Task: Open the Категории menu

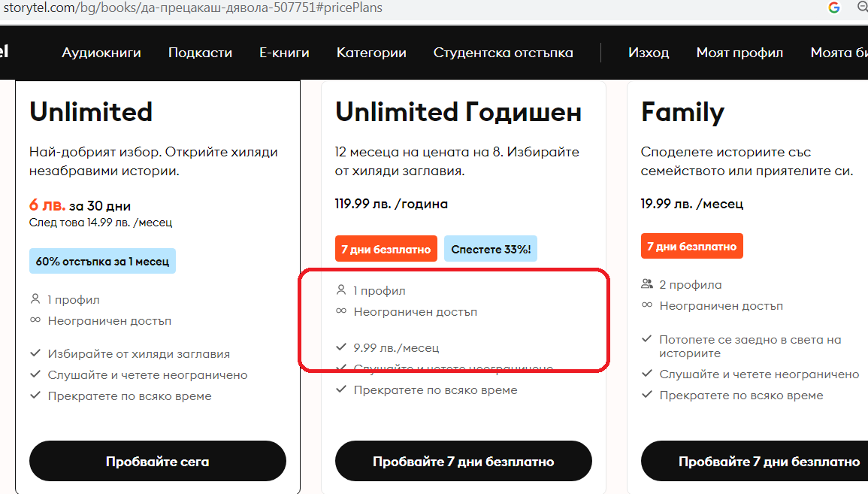Action: [371, 53]
